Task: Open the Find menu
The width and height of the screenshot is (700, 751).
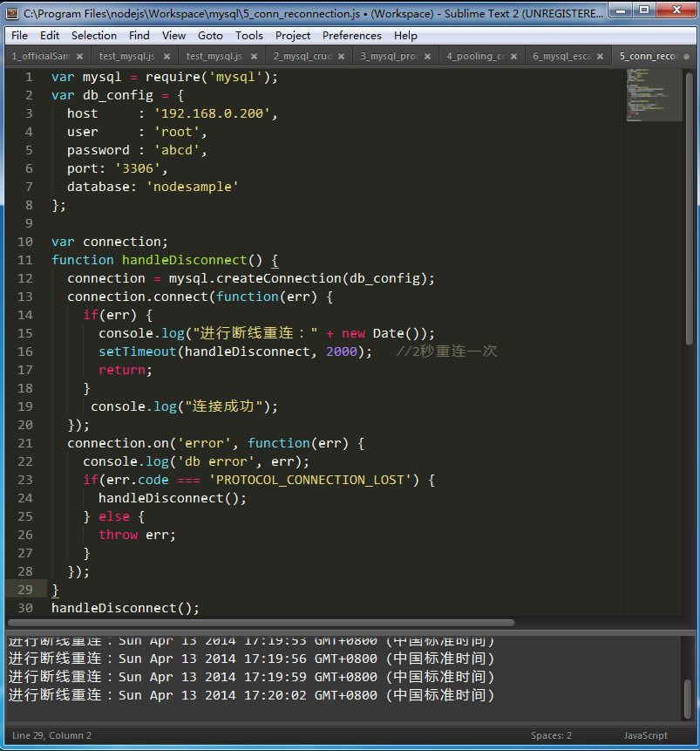Action: [x=139, y=36]
